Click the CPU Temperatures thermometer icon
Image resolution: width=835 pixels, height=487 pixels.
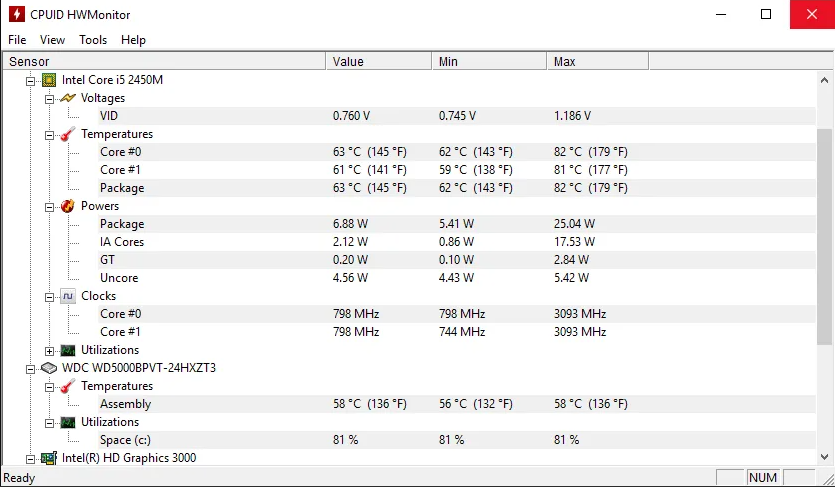point(68,134)
